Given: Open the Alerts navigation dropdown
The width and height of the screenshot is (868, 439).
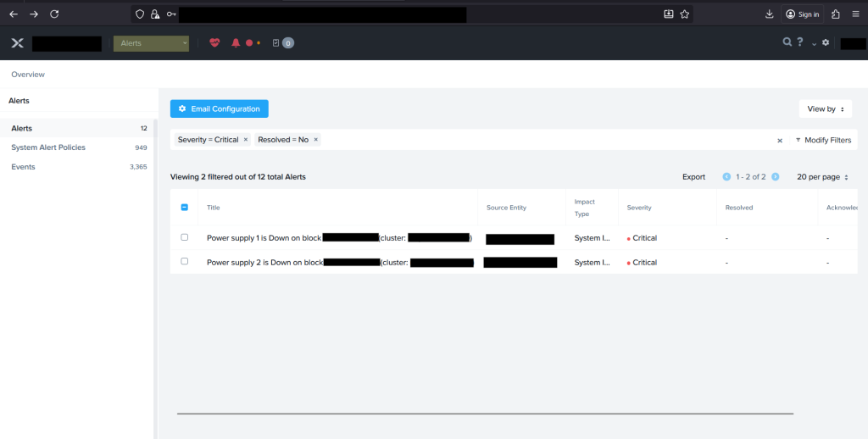Looking at the screenshot, I should pyautogui.click(x=151, y=43).
